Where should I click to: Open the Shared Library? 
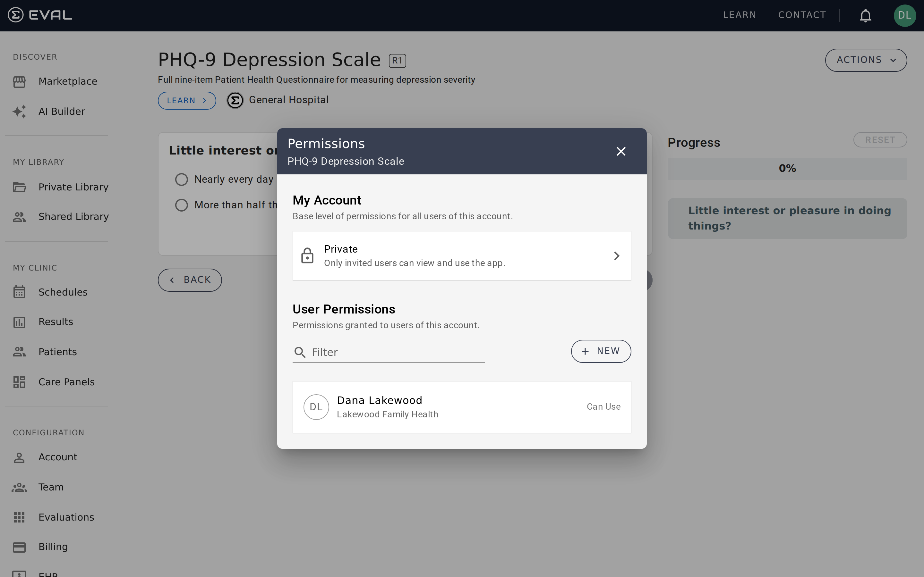[x=73, y=216]
